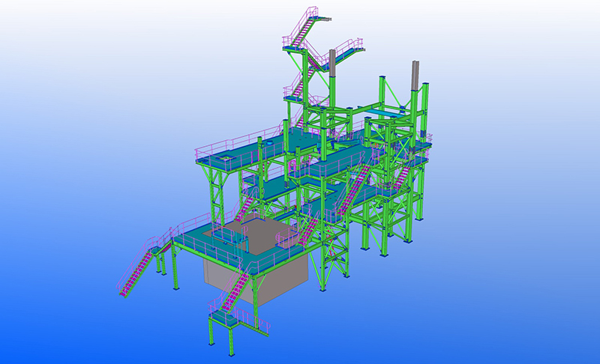Image resolution: width=600 pixels, height=364 pixels.
Task: Click the rightmost magenta staircase
Action: (403, 178)
